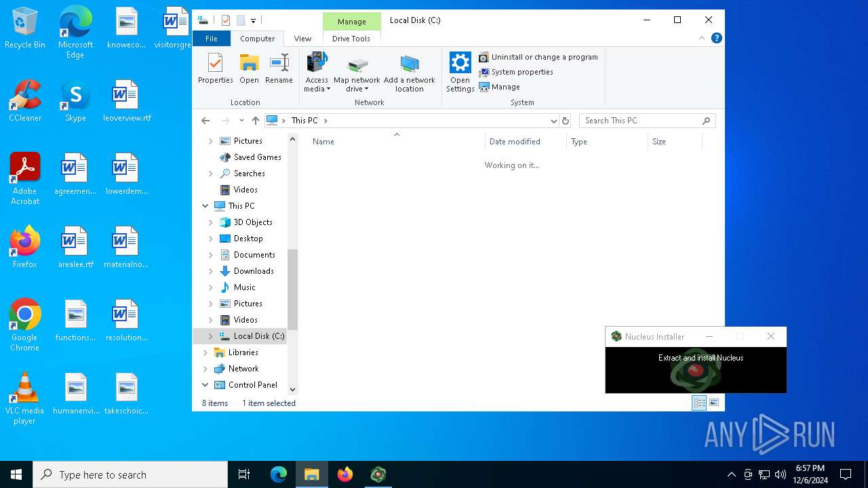Viewport: 868px width, 488px height.
Task: Expand the Downloads tree node
Action: point(211,271)
